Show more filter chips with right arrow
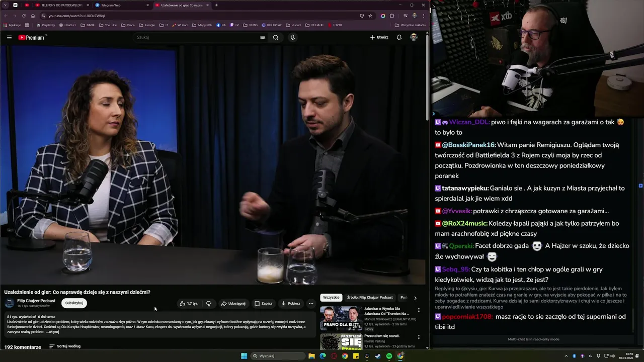Viewport: 644px width, 362px height. [x=415, y=298]
